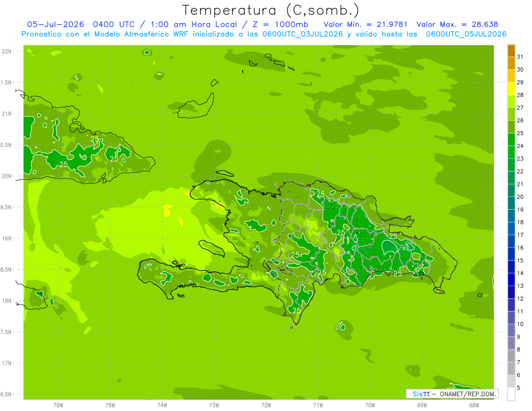Click the Valor Min. = 21.9781 text
Screen dimensions: 532x411
coord(366,24)
